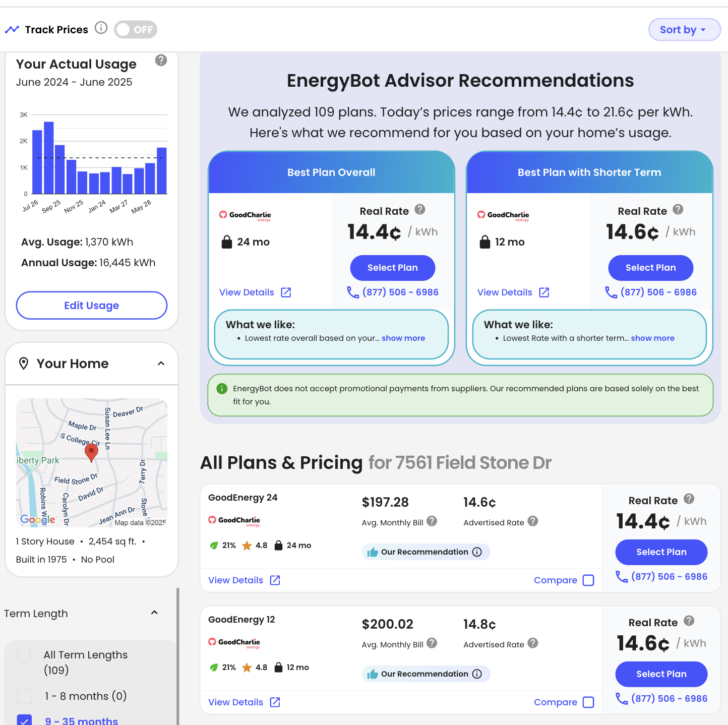Click the Our Recommendation info icon for GoodEnergy 12
Image resolution: width=728 pixels, height=725 pixels.
pyautogui.click(x=477, y=674)
